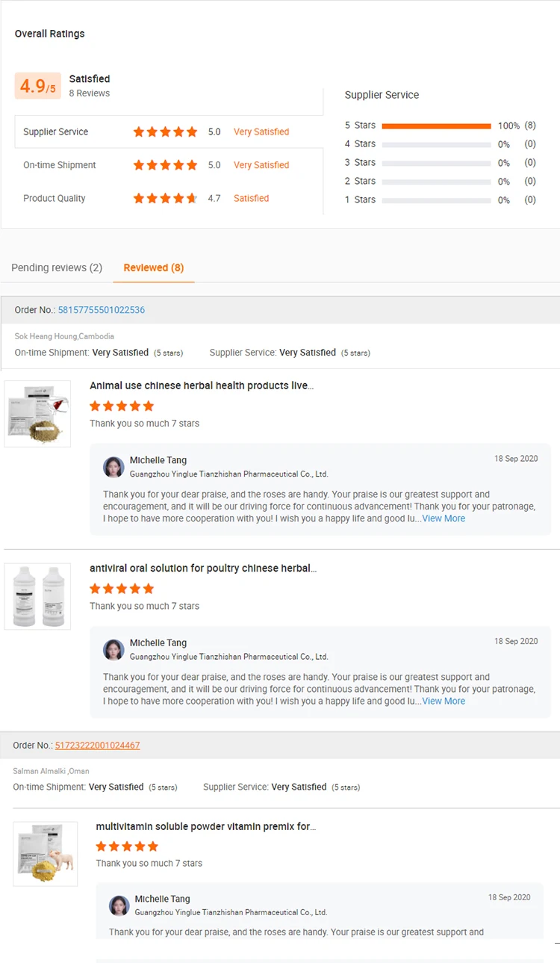Screen dimensions: 560x963
Task: Click the 5 Stars rating bar
Action: tap(436, 126)
